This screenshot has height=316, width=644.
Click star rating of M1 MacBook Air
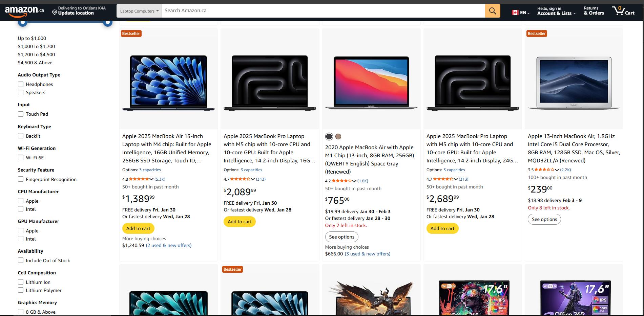[341, 181]
